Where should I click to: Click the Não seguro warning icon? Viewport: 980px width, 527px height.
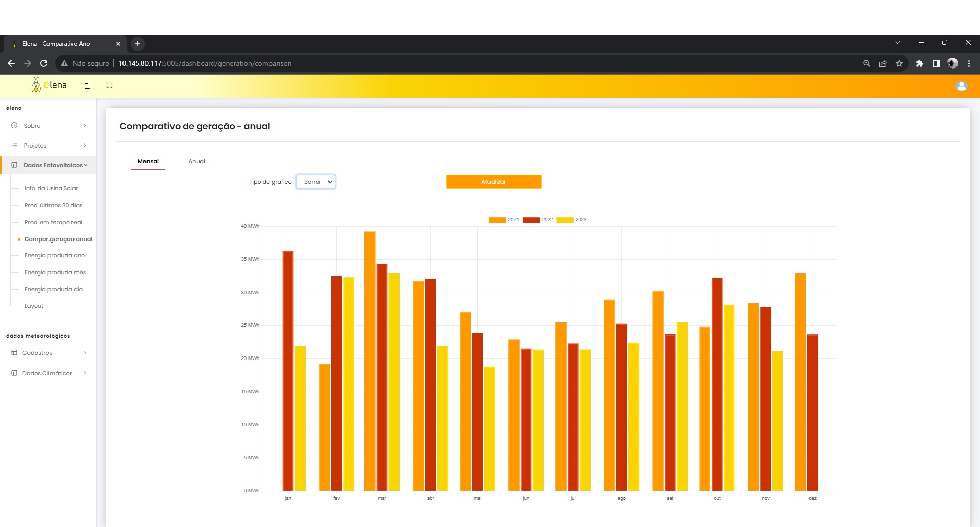(64, 63)
